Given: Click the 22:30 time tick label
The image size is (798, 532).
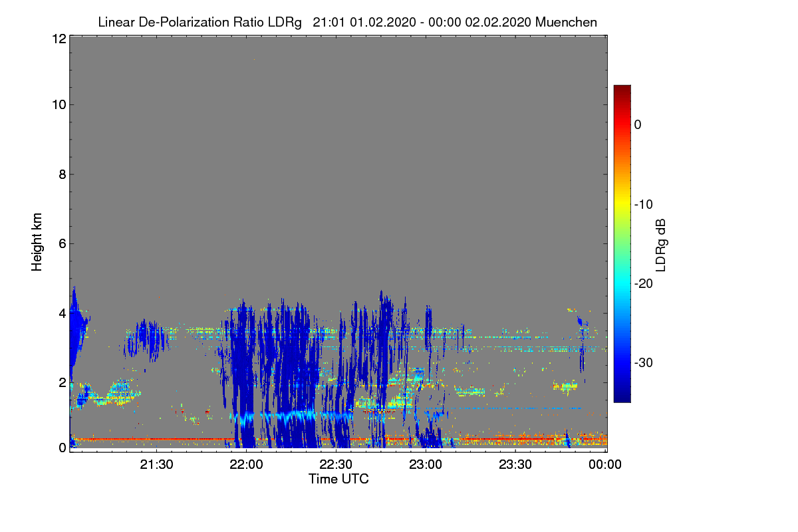Looking at the screenshot, I should tap(336, 465).
